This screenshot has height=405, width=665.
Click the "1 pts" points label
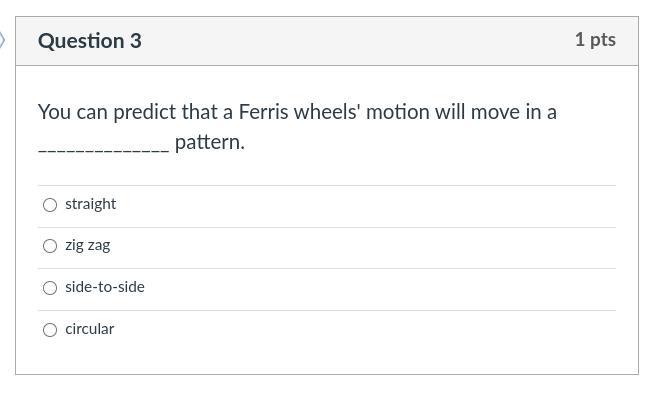click(594, 40)
